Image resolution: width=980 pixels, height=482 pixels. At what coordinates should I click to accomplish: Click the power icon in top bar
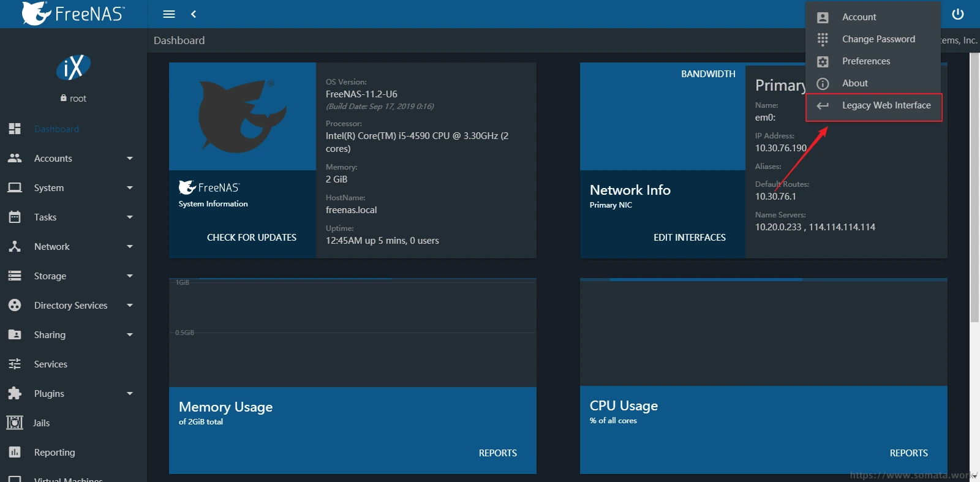click(958, 14)
